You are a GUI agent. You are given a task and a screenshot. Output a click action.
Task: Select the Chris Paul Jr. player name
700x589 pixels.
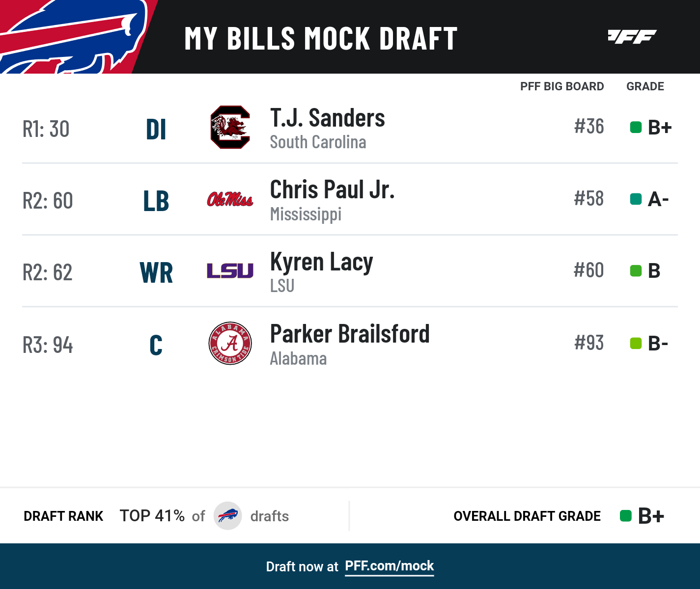point(332,190)
